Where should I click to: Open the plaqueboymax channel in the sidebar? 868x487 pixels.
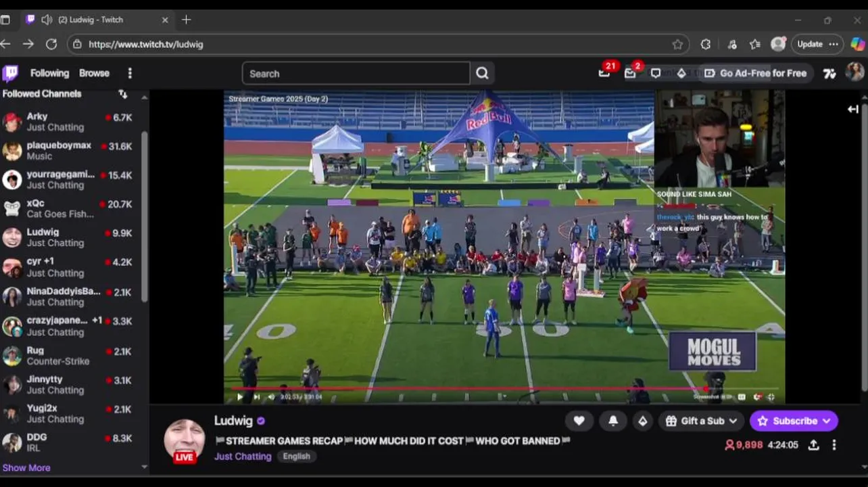[x=73, y=150]
